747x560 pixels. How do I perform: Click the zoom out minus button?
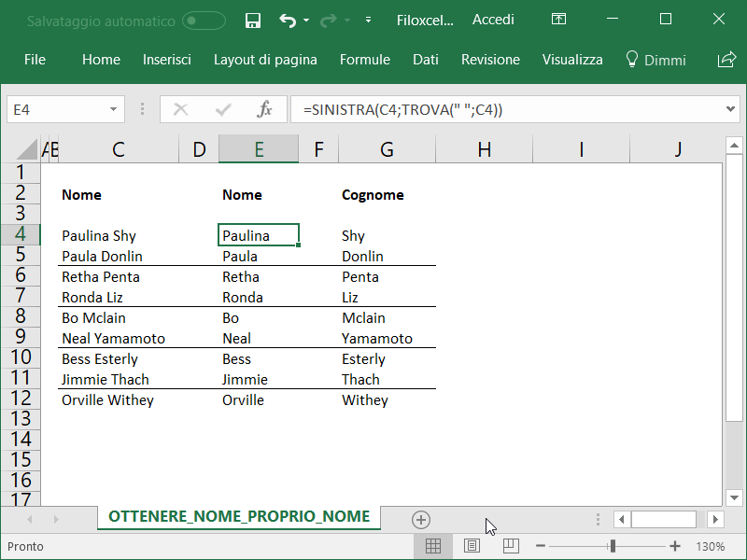pyautogui.click(x=541, y=546)
